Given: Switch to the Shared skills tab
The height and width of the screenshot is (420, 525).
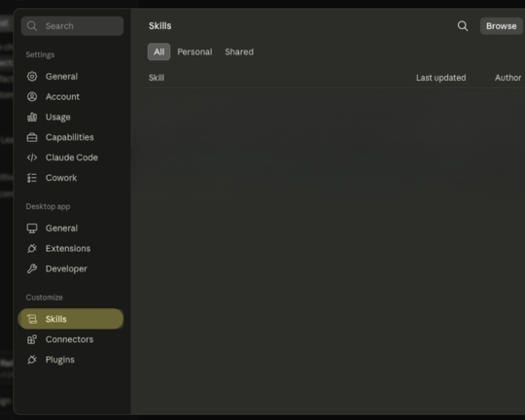Looking at the screenshot, I should [x=239, y=52].
